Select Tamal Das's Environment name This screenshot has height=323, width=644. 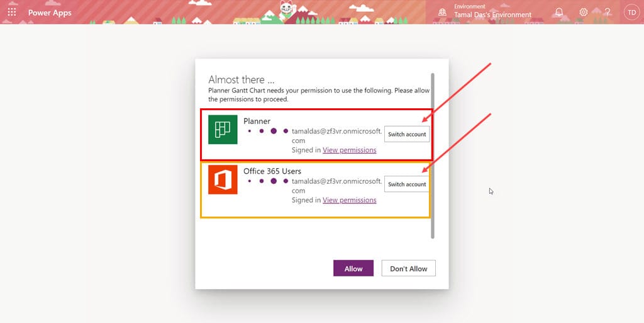[x=492, y=14]
